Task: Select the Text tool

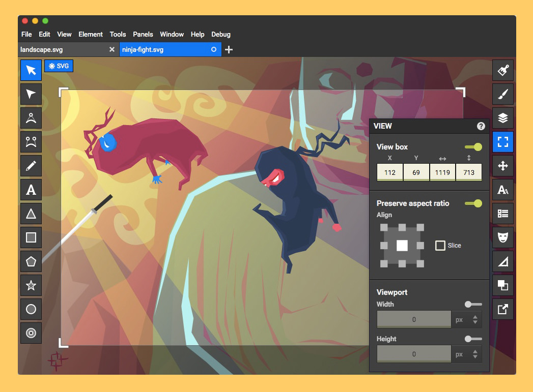Action: [x=31, y=190]
